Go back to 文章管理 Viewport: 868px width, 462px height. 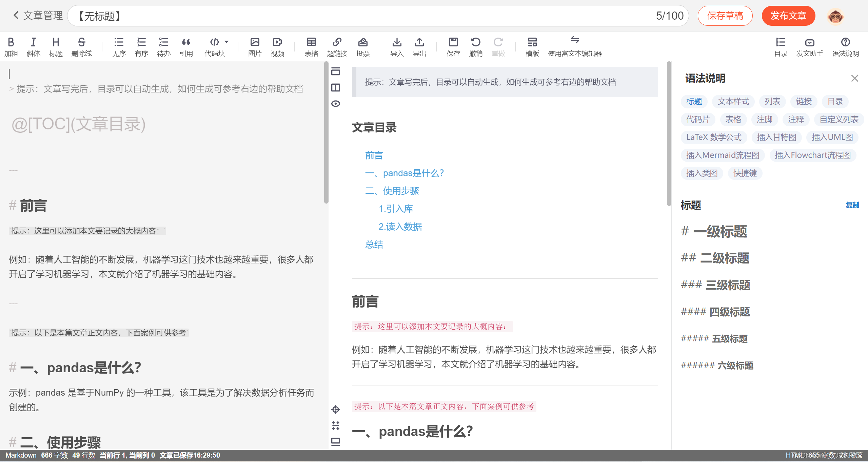[x=38, y=16]
